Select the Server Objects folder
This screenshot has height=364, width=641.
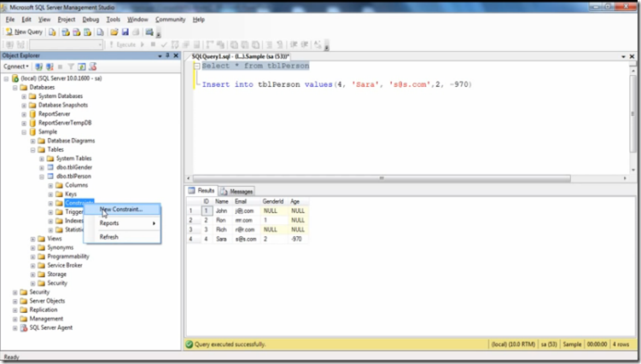point(47,301)
